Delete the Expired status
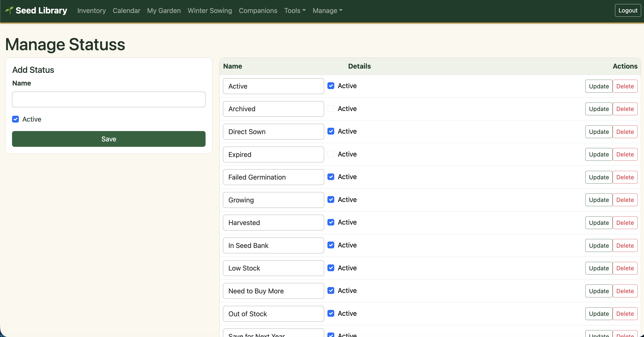 click(625, 155)
